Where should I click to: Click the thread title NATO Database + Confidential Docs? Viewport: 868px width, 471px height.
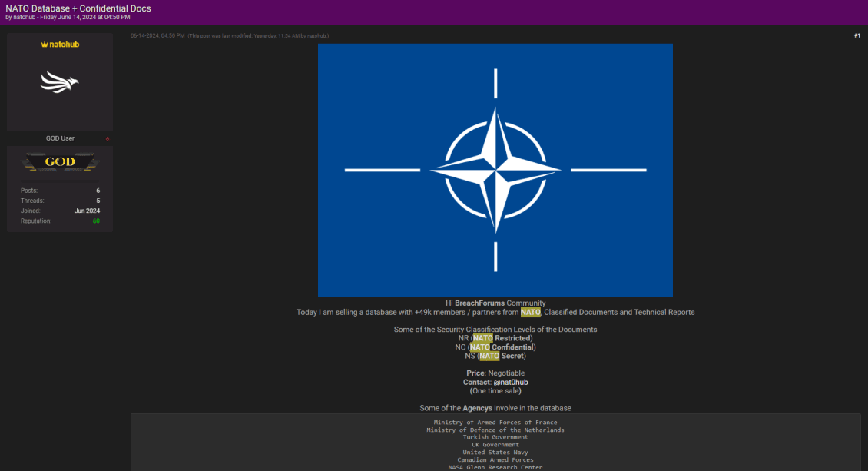(x=78, y=8)
